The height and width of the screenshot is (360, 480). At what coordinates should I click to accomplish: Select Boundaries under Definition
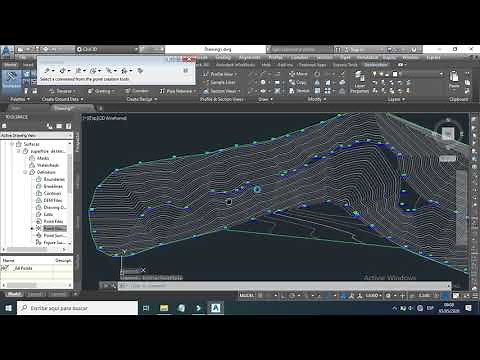pyautogui.click(x=54, y=179)
